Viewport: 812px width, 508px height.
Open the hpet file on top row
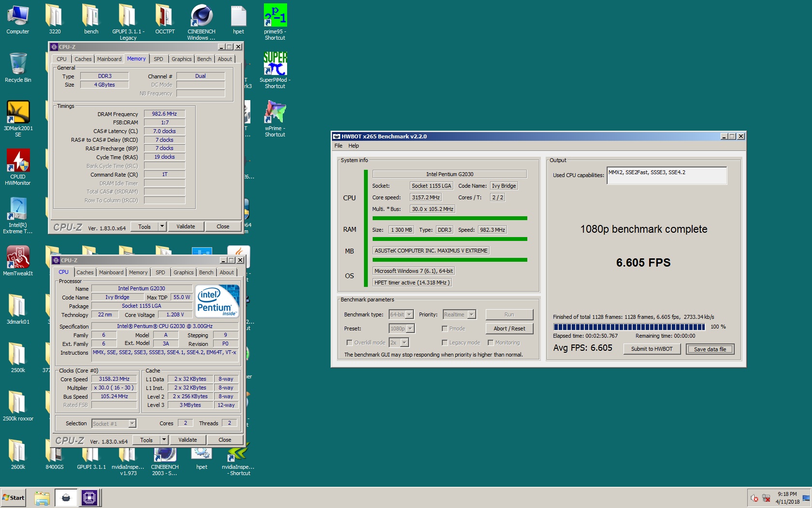point(238,19)
